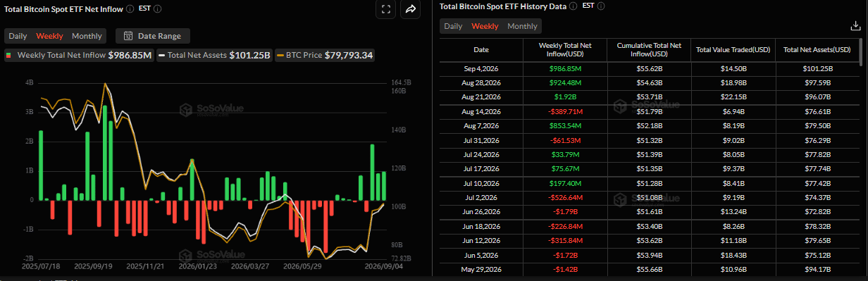The image size is (868, 281).
Task: Click the $75.67M inflow value
Action: click(x=565, y=168)
